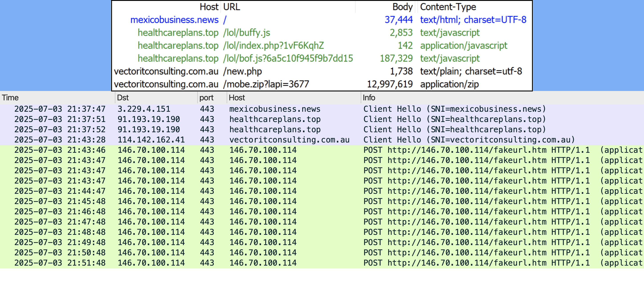Select vectoritconsulting.com.au host in packet list
644x285 pixels.
(289, 140)
